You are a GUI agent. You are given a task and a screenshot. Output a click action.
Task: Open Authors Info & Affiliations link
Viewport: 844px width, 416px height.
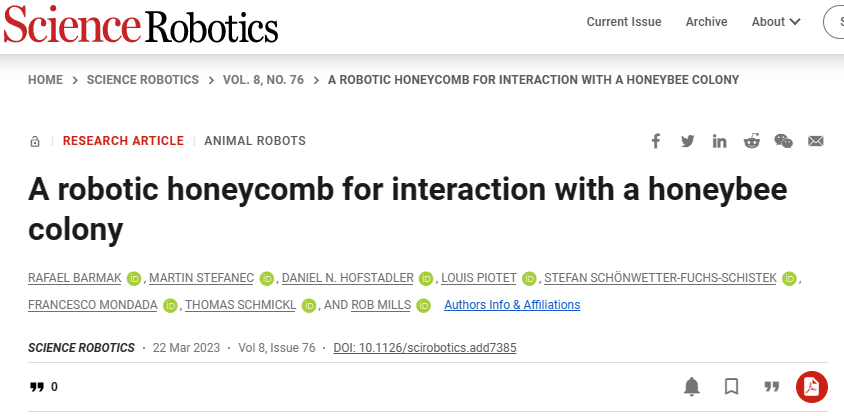pyautogui.click(x=512, y=305)
